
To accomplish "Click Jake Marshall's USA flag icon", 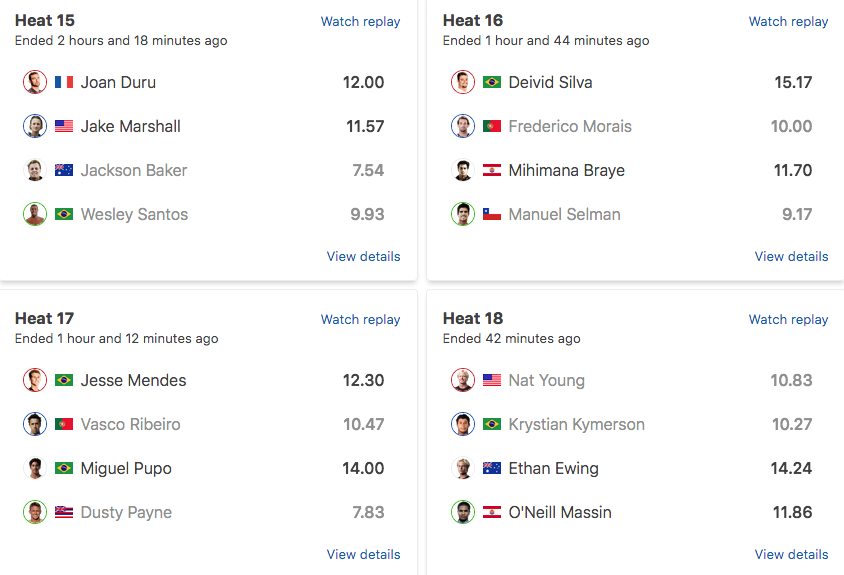I will [x=64, y=127].
